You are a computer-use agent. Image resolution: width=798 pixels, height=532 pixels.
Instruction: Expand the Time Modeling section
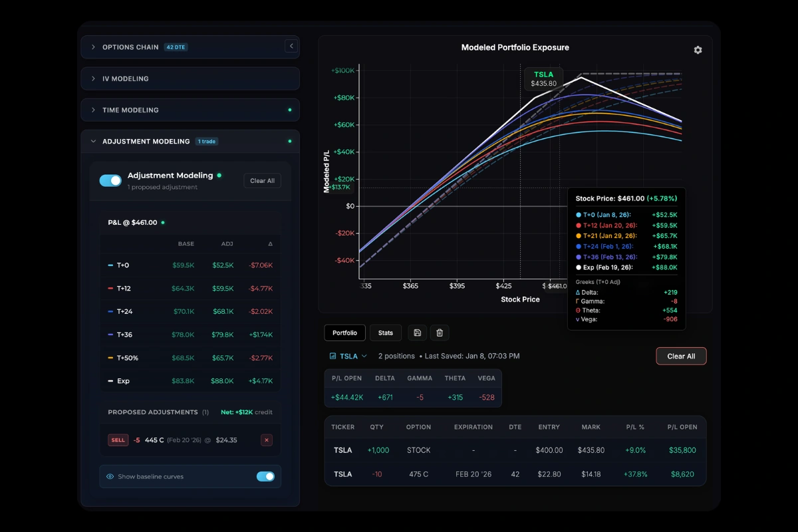click(x=130, y=110)
